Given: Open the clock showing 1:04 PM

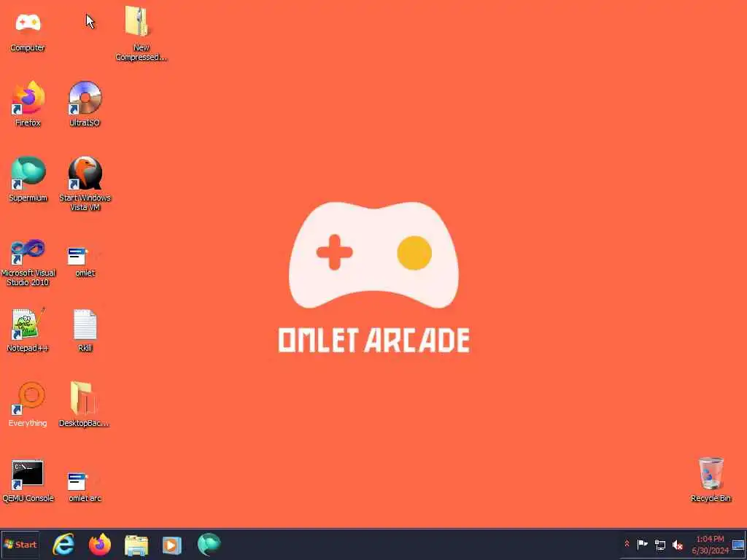Looking at the screenshot, I should coord(711,545).
